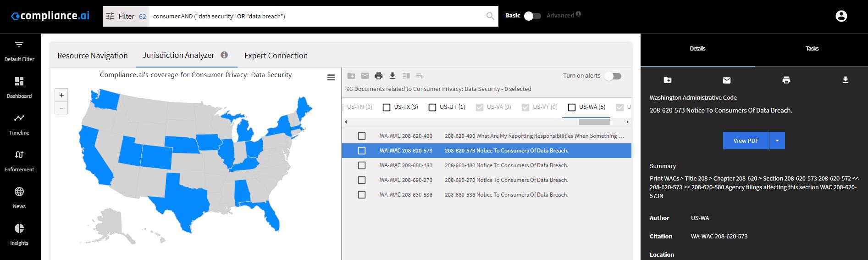Click the add-to-list plus icon
Image resolution: width=868 pixels, height=260 pixels.
420,76
